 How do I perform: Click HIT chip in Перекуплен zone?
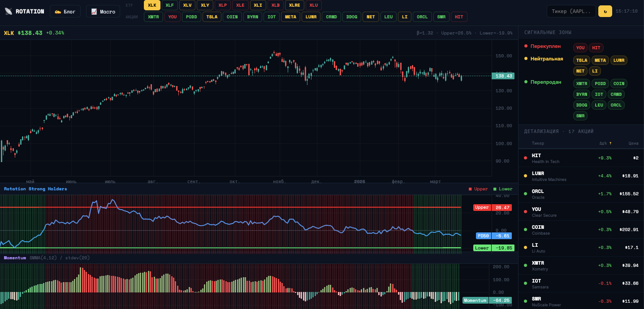coord(596,48)
